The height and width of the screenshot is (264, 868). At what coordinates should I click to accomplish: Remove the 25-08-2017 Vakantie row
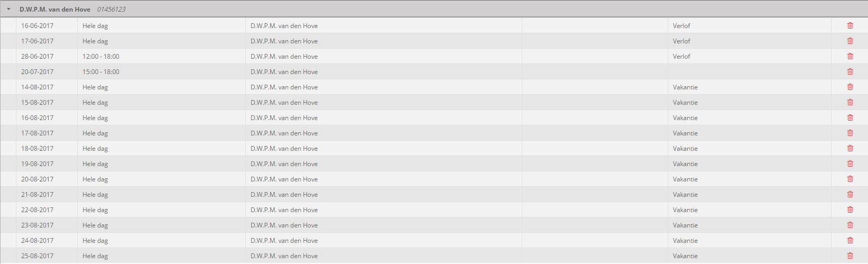(x=850, y=256)
